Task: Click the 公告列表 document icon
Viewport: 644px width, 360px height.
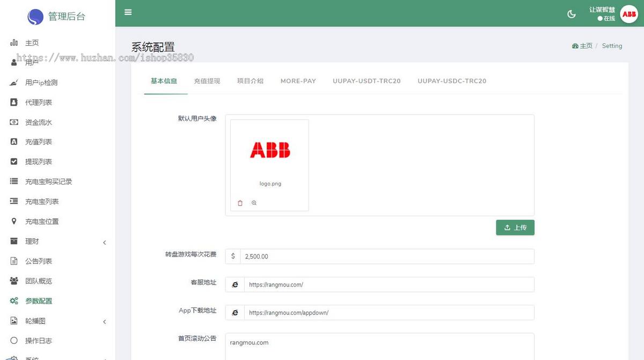Action: click(x=14, y=261)
